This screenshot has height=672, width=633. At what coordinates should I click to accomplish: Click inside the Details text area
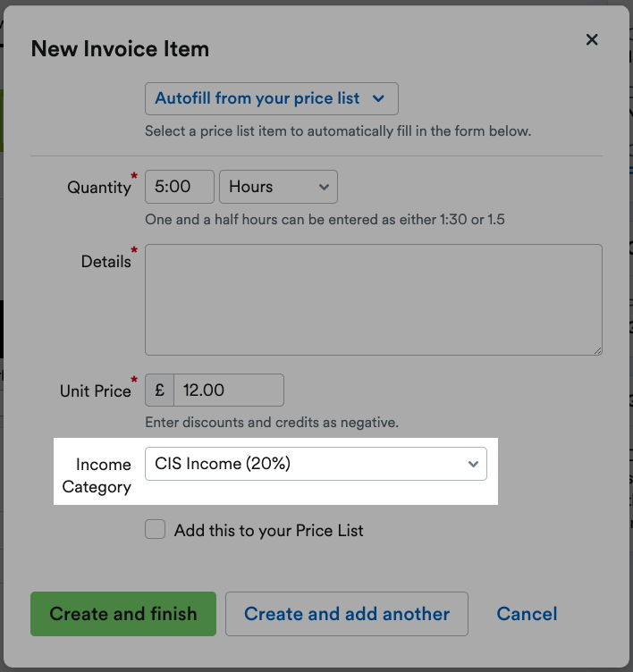click(373, 299)
